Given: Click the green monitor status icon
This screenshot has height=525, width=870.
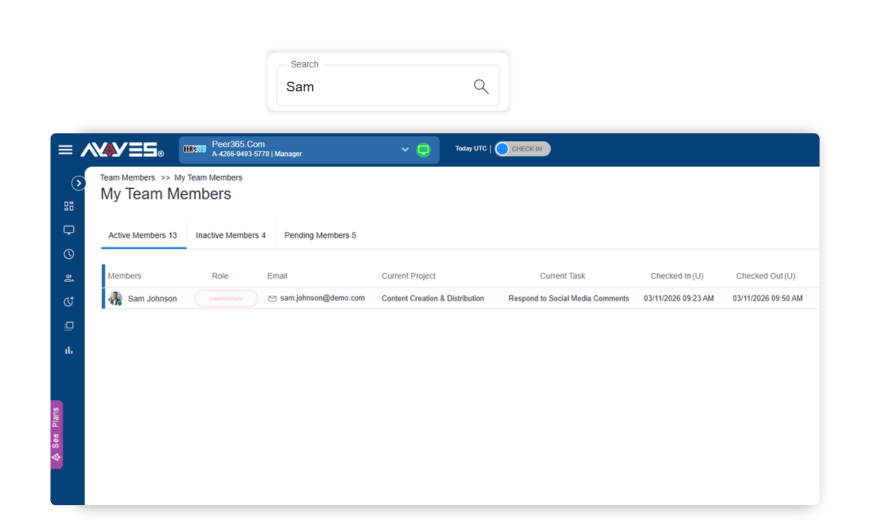Looking at the screenshot, I should pyautogui.click(x=423, y=150).
